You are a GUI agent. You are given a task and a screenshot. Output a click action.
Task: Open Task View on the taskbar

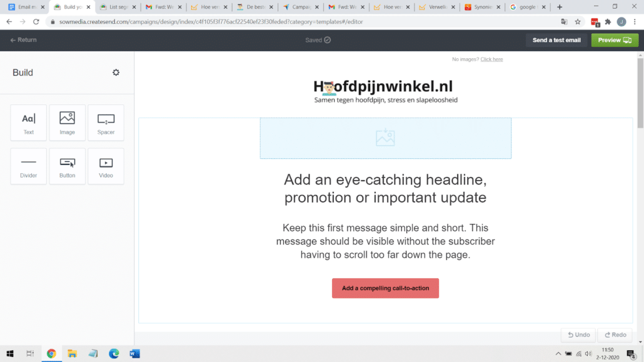[30, 353]
